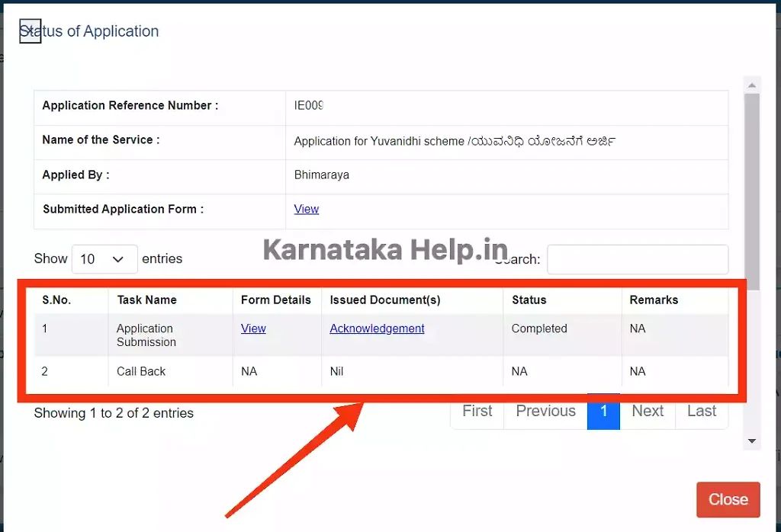Image resolution: width=781 pixels, height=532 pixels.
Task: Go to the Next page
Action: (x=648, y=411)
